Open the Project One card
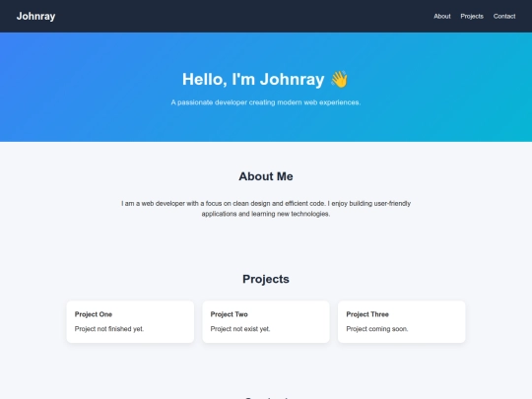532x399 pixels. click(130, 321)
